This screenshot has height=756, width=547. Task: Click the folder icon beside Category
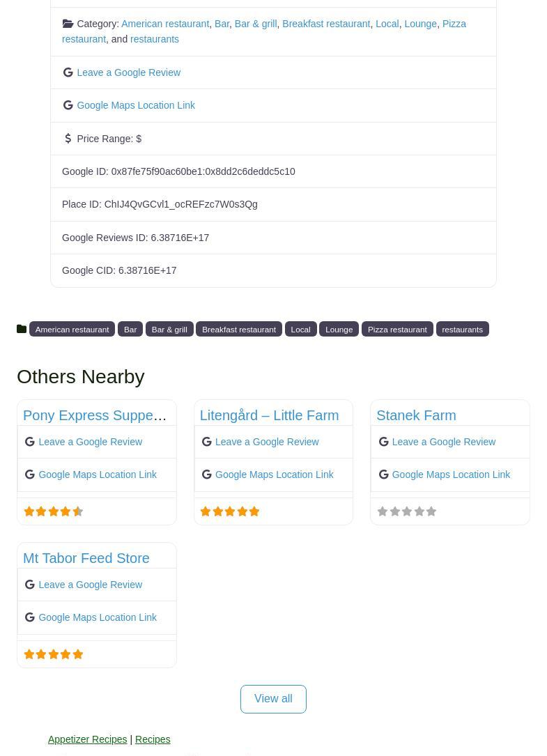pyautogui.click(x=68, y=24)
